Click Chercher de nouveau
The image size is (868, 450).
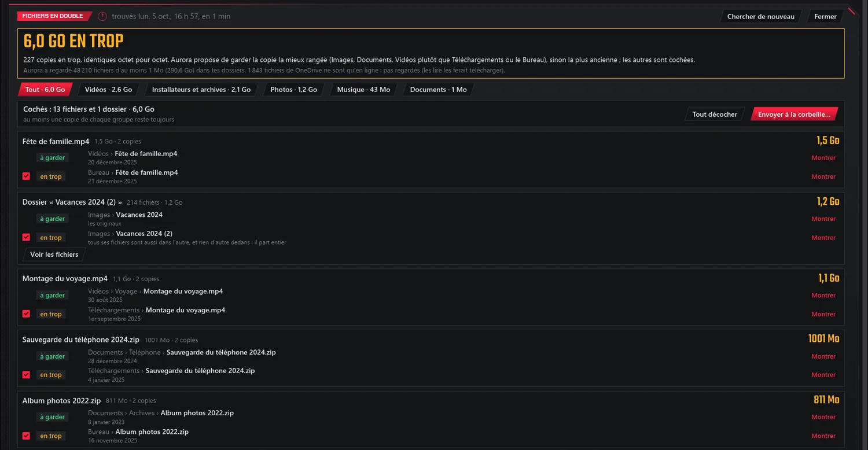tap(761, 16)
